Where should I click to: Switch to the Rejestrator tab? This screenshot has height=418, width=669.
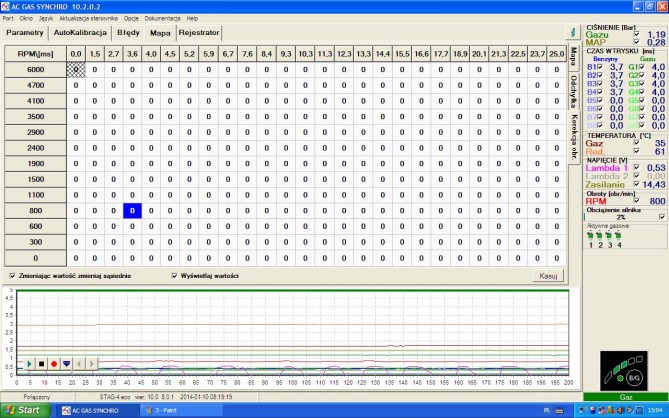[x=199, y=33]
